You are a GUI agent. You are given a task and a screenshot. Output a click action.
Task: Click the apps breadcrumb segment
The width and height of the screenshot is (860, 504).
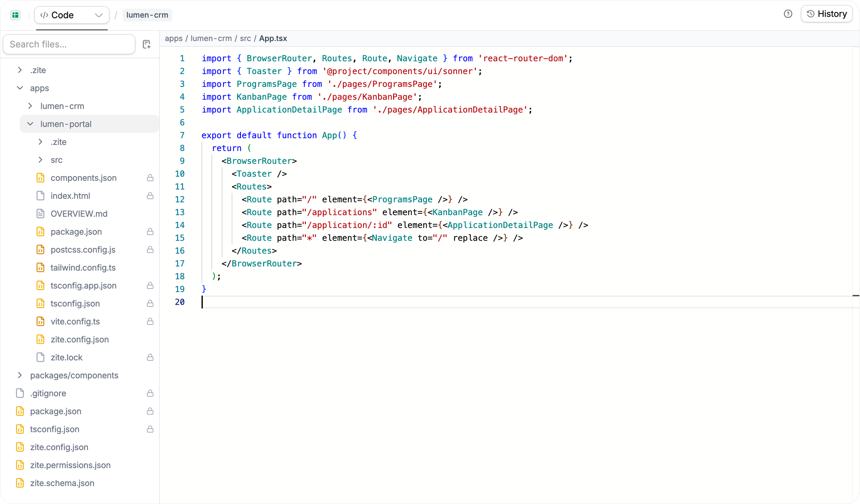174,38
